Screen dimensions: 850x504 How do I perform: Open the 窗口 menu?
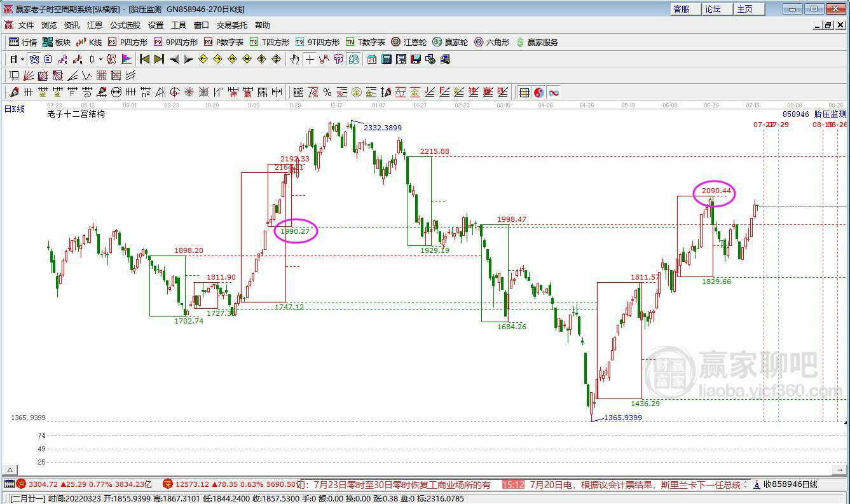click(x=202, y=25)
